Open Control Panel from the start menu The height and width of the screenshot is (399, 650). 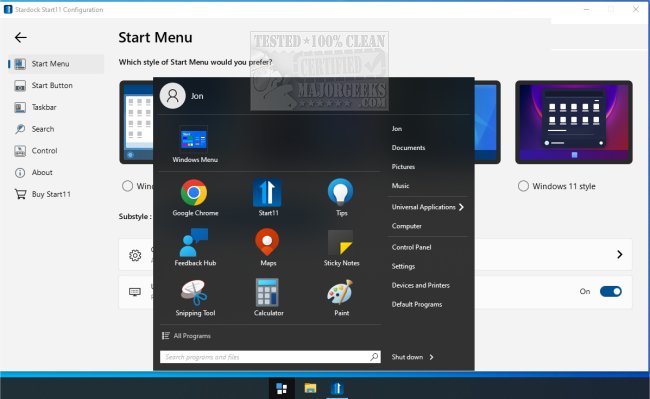point(411,247)
